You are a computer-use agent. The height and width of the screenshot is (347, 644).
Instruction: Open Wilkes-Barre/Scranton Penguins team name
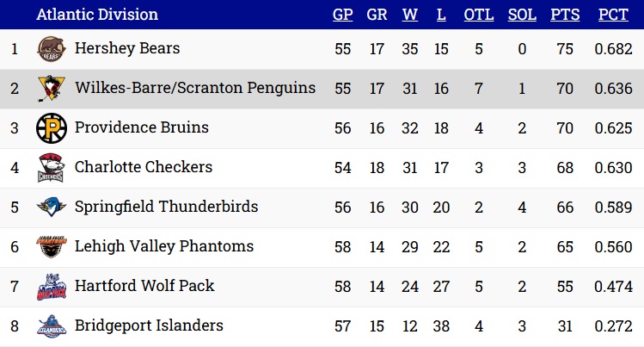click(195, 88)
